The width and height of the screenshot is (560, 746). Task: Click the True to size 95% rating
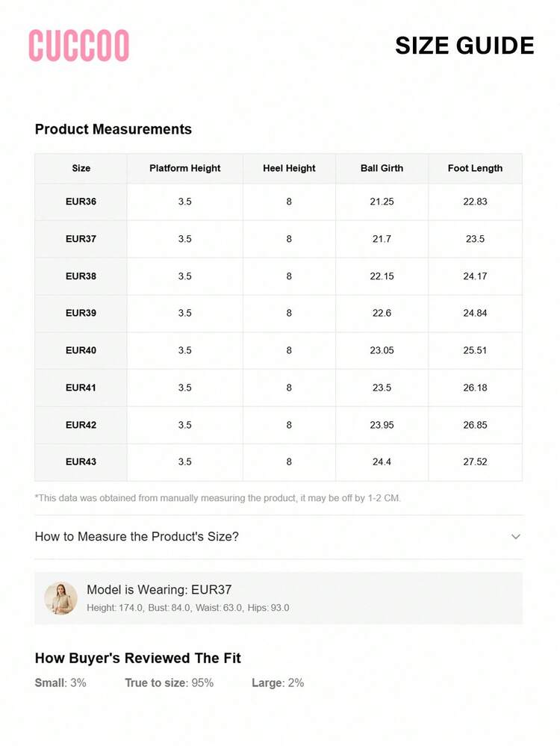coord(169,683)
